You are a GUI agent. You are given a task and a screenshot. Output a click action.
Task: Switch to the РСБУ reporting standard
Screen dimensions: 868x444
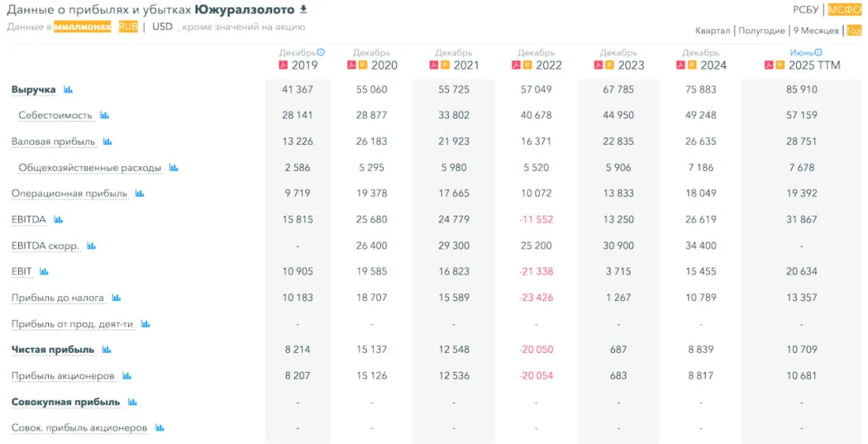pos(805,10)
